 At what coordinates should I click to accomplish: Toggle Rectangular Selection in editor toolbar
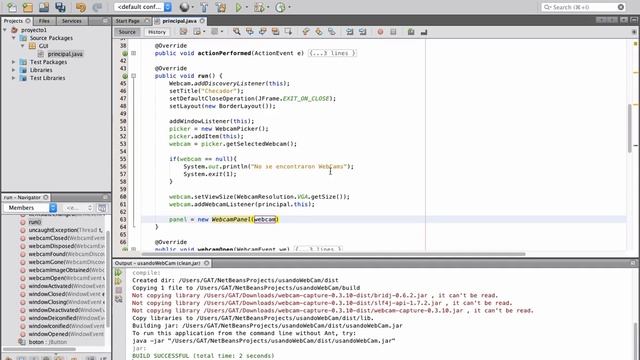(x=289, y=32)
